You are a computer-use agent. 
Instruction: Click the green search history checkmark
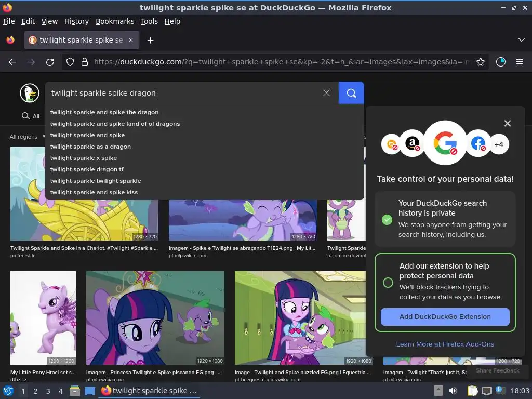click(387, 220)
